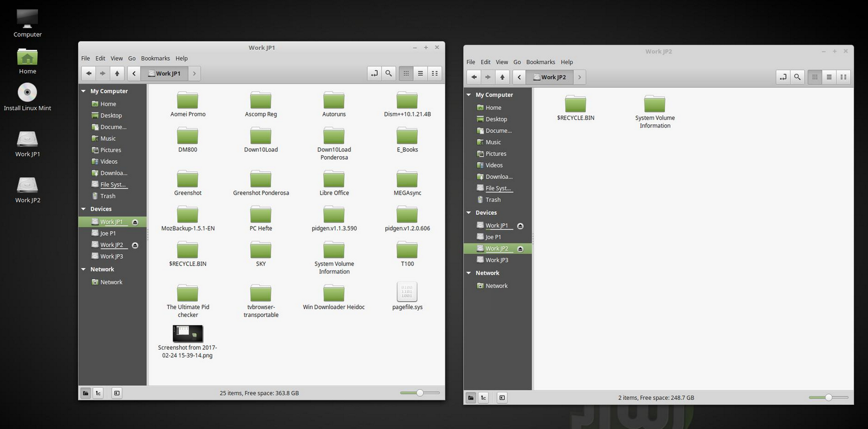Image resolution: width=868 pixels, height=429 pixels.
Task: Go up a folder in Work JP2 window
Action: 502,77
